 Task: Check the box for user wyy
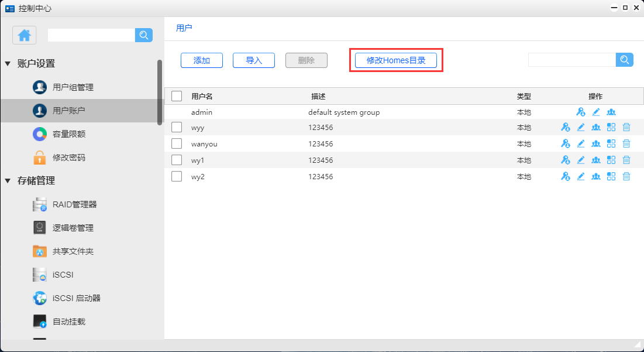pos(177,128)
